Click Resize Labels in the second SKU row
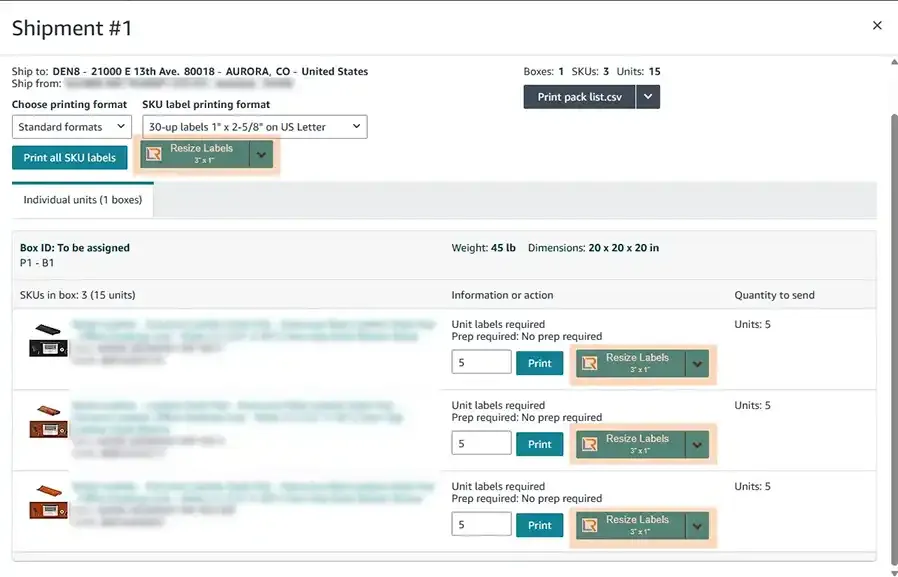Viewport: 898px width, 577px height. pyautogui.click(x=631, y=444)
